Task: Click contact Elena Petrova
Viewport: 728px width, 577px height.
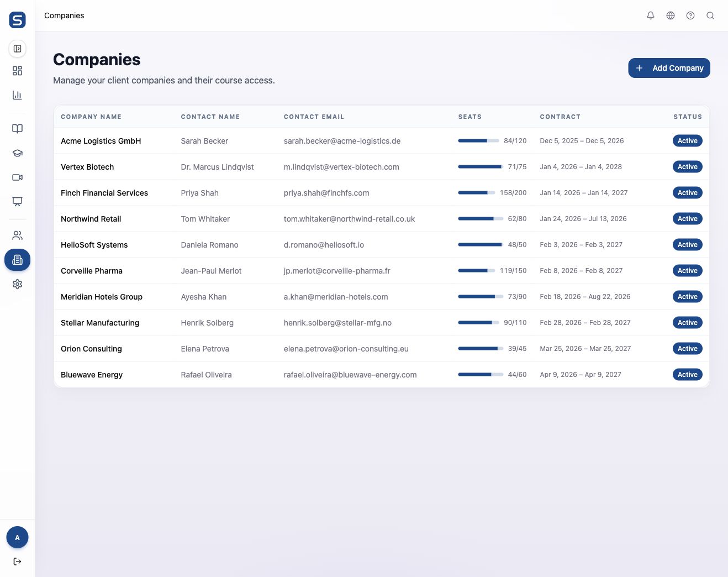Action: click(205, 349)
